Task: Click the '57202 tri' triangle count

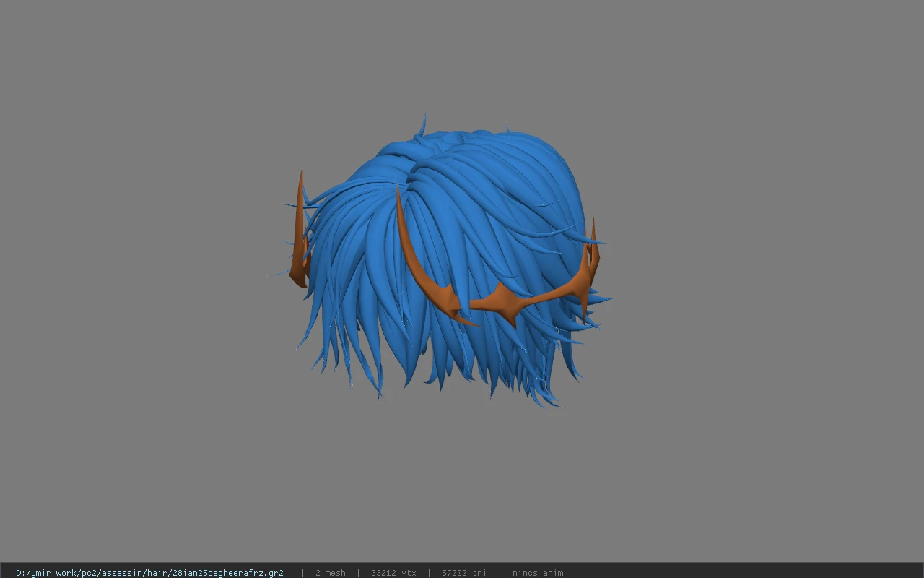Action: 463,573
